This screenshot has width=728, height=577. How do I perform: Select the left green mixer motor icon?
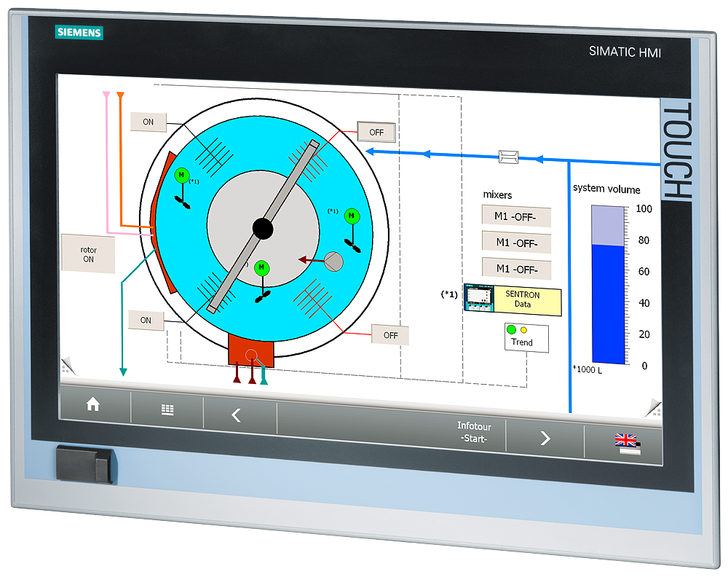pos(181,175)
